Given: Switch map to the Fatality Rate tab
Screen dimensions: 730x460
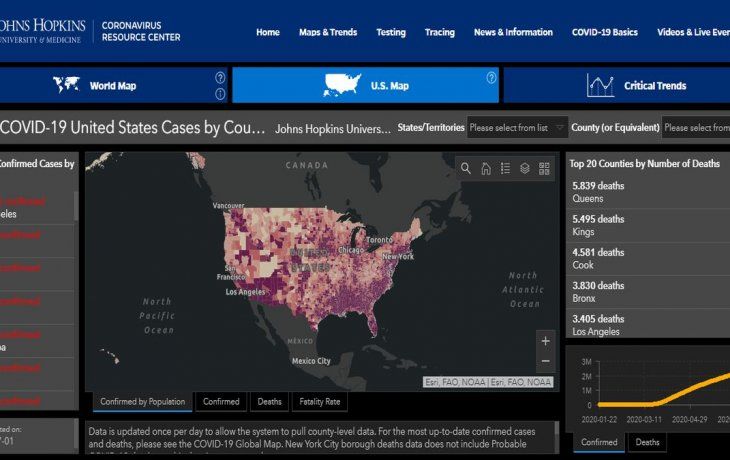Looking at the screenshot, I should coord(320,401).
